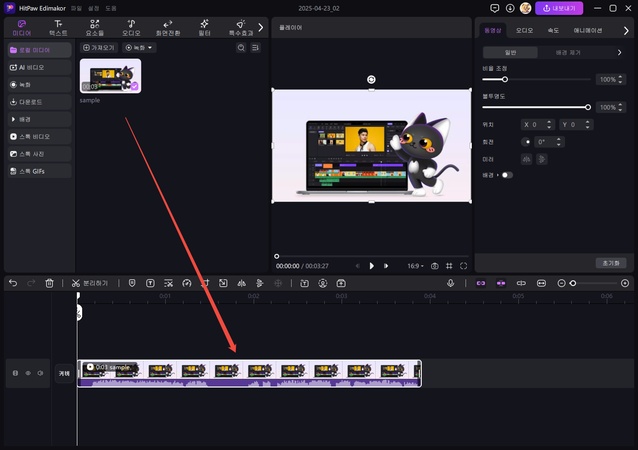Screen dimensions: 638x450
Task: Click the 초기화 reset button
Action: [x=610, y=262]
